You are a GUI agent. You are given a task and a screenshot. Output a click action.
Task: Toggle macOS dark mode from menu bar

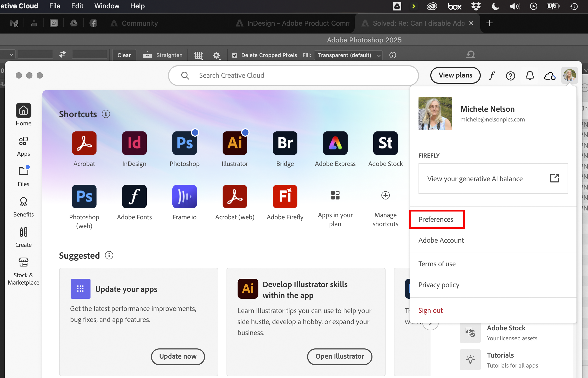[x=495, y=6]
